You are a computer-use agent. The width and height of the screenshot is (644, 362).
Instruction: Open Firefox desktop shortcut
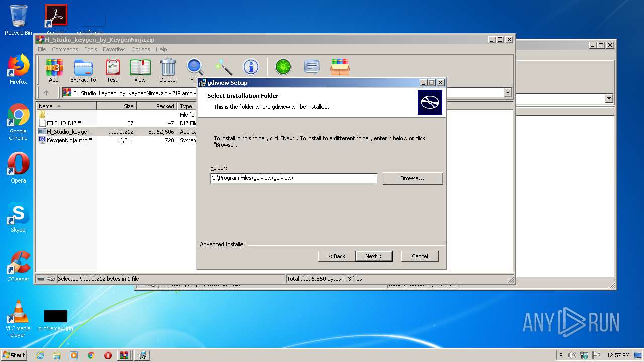click(18, 69)
